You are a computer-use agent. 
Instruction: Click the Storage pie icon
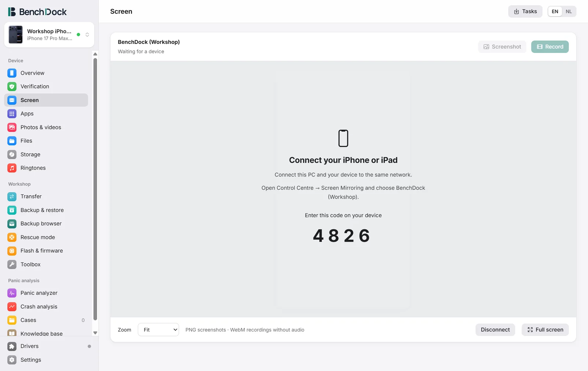12,155
